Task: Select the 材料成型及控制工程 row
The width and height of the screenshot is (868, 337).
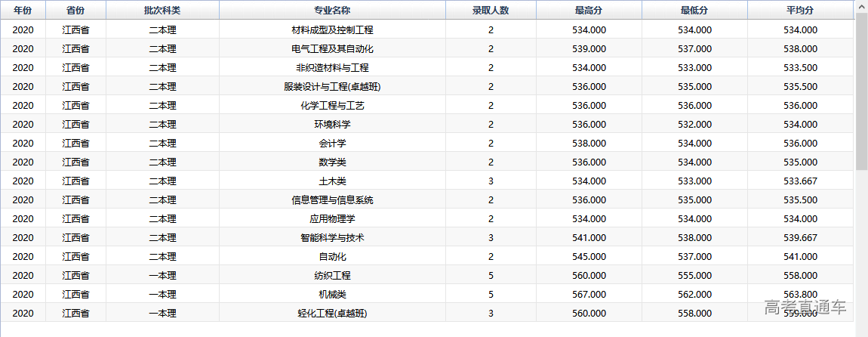Action: 332,30
